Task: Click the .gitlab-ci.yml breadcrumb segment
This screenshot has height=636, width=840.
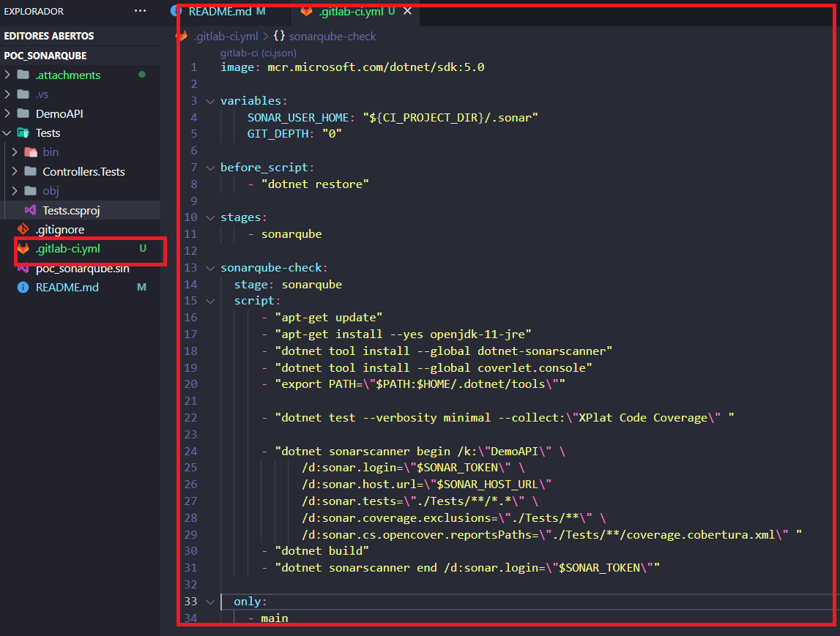Action: click(x=226, y=37)
